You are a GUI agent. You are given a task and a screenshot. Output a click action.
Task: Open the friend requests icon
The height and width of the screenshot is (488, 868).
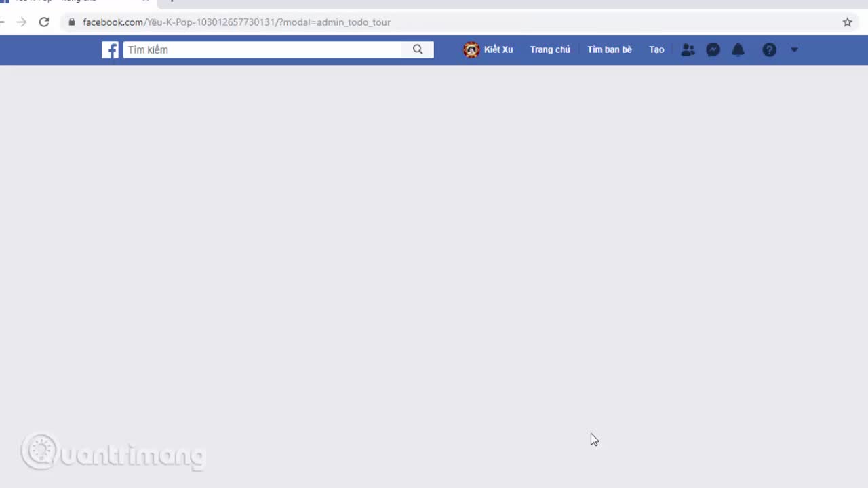(688, 49)
